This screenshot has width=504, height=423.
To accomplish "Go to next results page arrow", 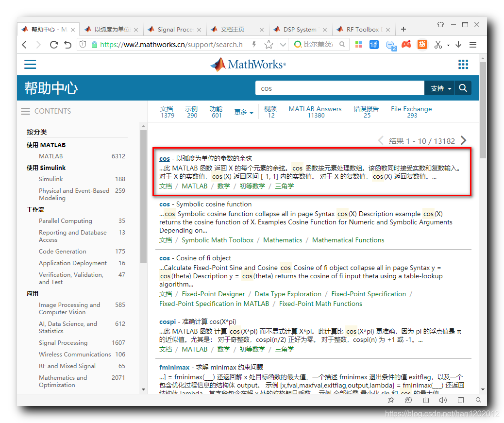I will [x=464, y=141].
